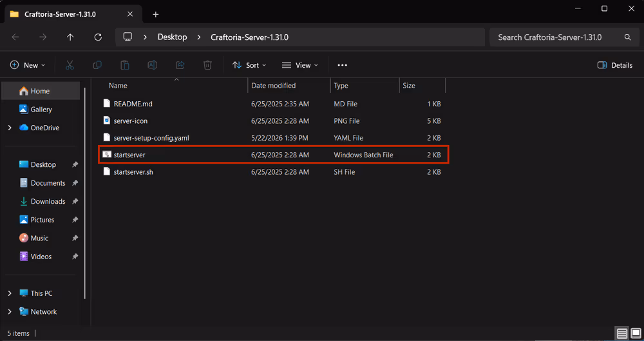The width and height of the screenshot is (644, 341).
Task: Click the Share icon in toolbar
Action: 180,65
